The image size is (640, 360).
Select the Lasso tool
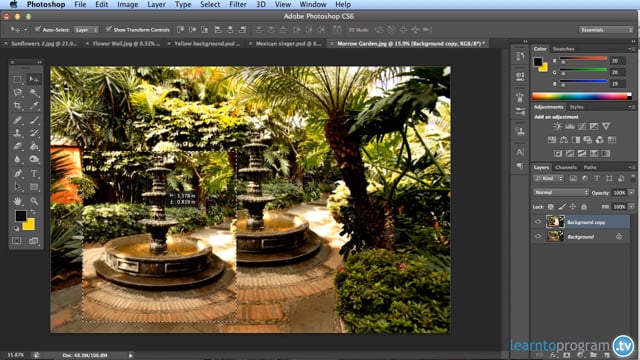(17, 93)
